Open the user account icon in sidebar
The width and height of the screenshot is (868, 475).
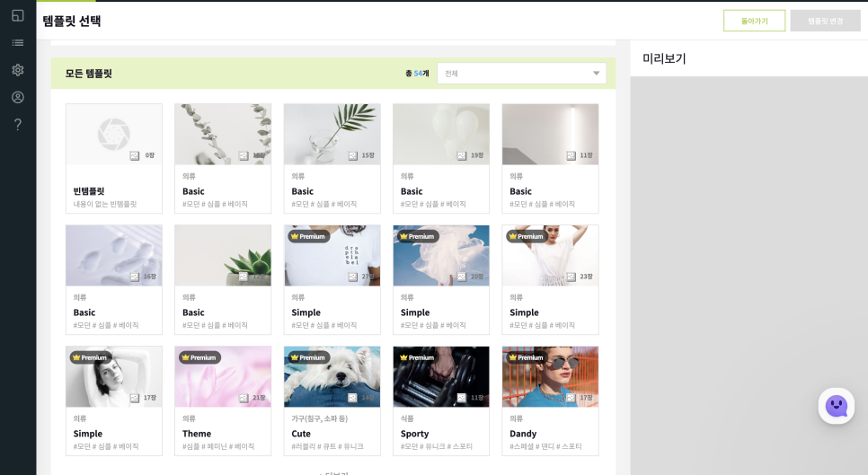(x=18, y=97)
